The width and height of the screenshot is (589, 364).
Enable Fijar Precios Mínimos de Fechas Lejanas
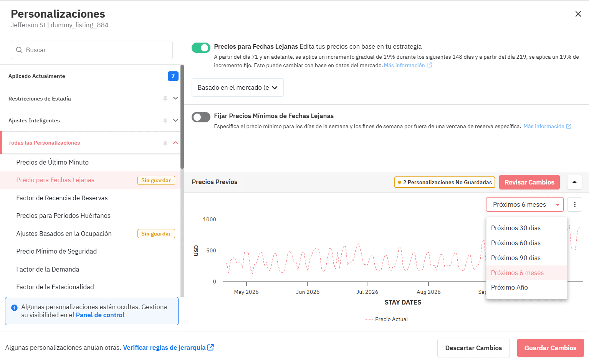pos(201,117)
